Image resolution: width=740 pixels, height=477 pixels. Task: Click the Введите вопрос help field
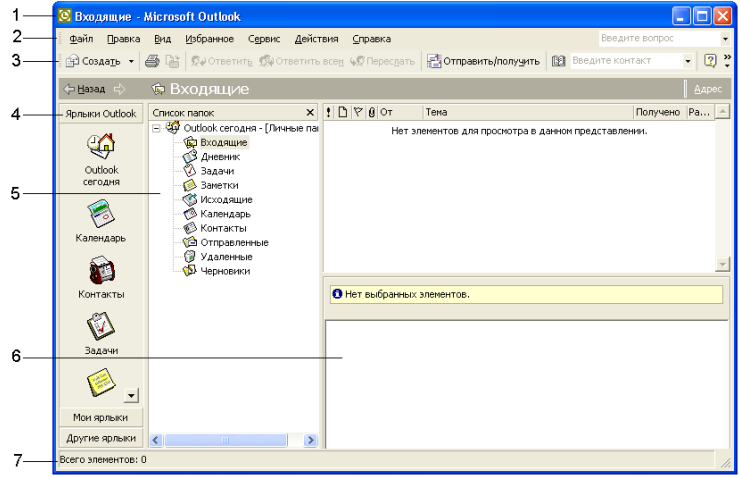coord(659,38)
